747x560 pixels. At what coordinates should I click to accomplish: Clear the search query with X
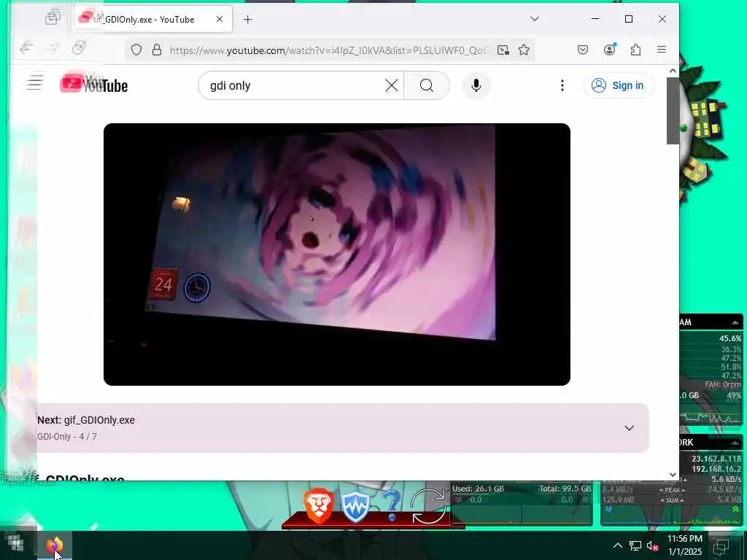392,86
